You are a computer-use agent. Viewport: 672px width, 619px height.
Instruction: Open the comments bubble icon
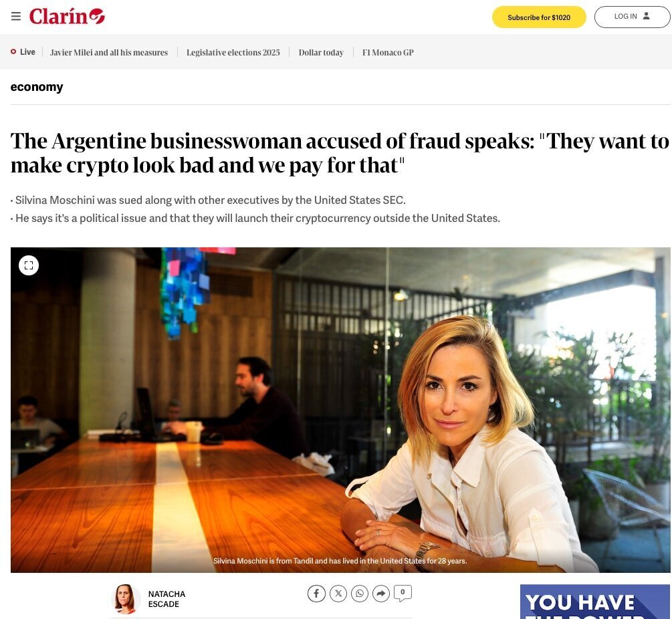coord(403,594)
